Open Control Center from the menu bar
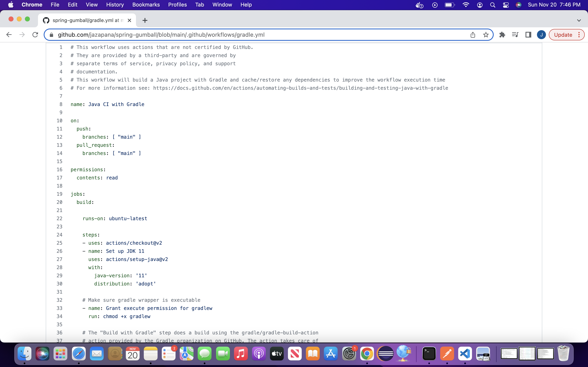The height and width of the screenshot is (367, 588). click(506, 5)
